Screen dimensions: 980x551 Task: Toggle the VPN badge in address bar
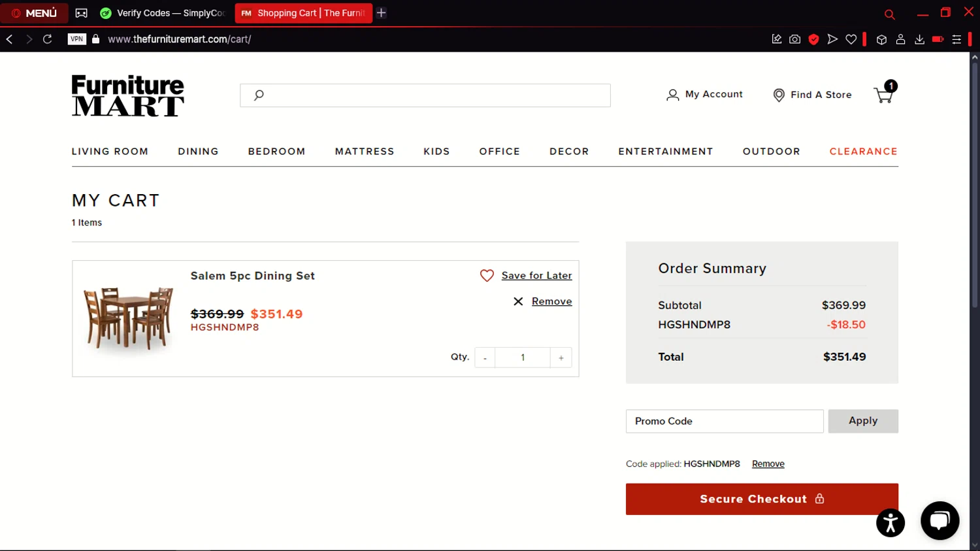[76, 39]
